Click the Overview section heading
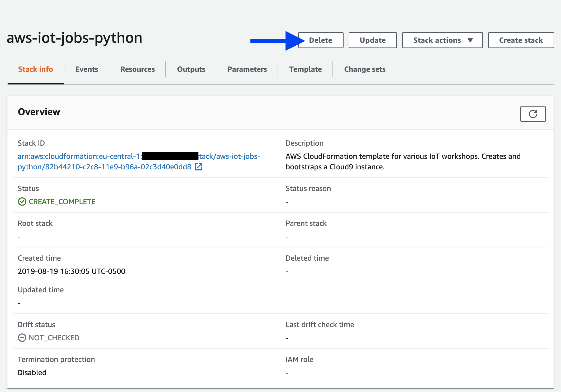This screenshot has width=561, height=392. coord(39,112)
